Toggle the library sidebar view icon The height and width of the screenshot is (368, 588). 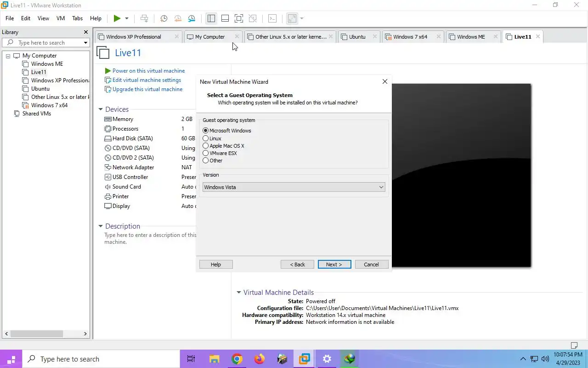coord(211,18)
